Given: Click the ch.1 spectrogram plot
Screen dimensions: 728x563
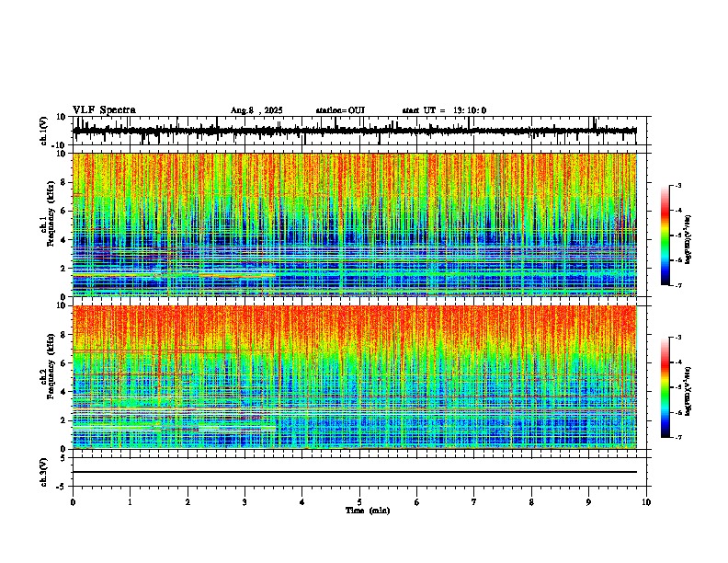Looking at the screenshot, I should 355,224.
